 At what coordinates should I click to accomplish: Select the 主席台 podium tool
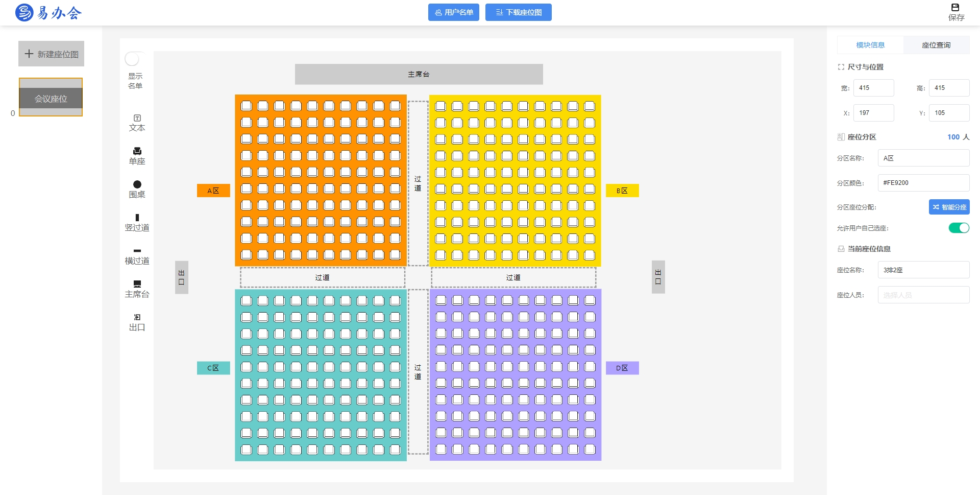pos(137,289)
